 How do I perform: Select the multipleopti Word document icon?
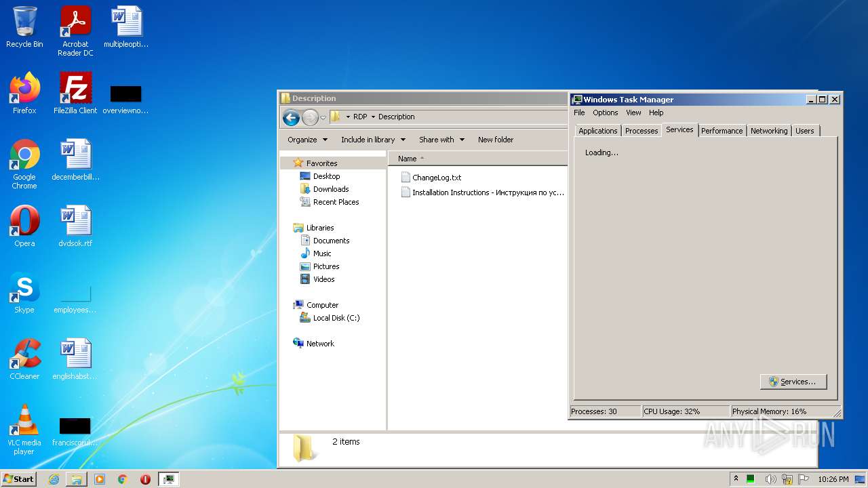pos(126,28)
